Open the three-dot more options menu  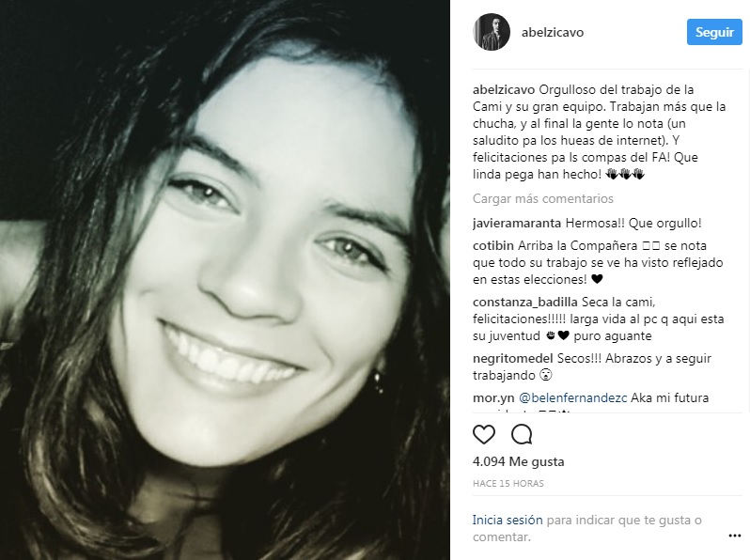(735, 536)
